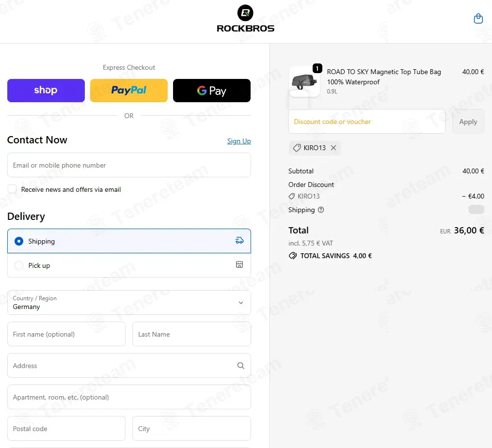The height and width of the screenshot is (448, 492).
Task: Remove the KIRO13 discount tag
Action: pos(333,148)
